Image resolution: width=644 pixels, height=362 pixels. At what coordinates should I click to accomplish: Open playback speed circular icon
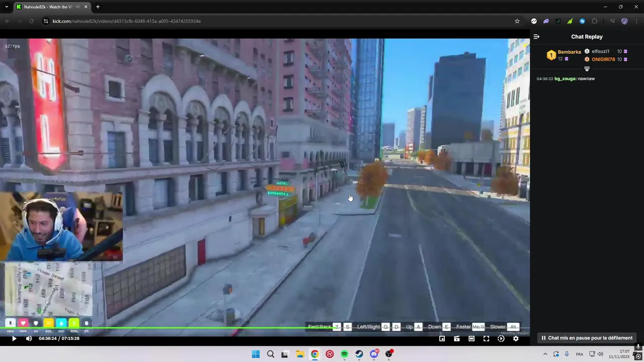pyautogui.click(x=501, y=339)
